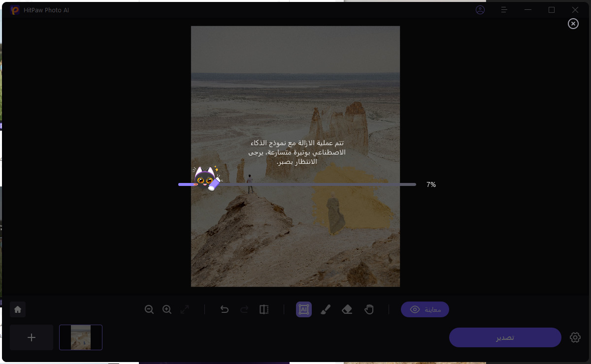Select the Brush tool
The height and width of the screenshot is (364, 591).
[x=326, y=309]
